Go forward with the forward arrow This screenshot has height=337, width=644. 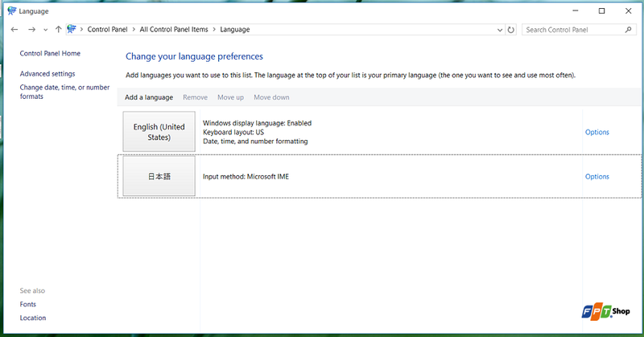[31, 30]
